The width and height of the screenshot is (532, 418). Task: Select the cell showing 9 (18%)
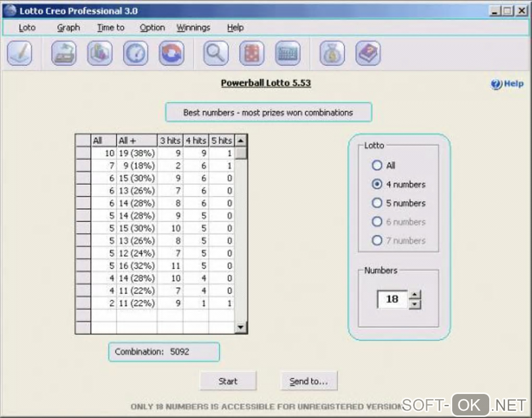click(x=137, y=166)
